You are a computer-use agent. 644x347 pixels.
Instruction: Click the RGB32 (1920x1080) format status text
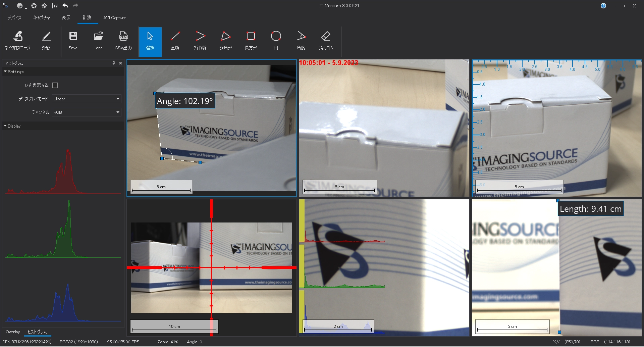click(x=79, y=342)
